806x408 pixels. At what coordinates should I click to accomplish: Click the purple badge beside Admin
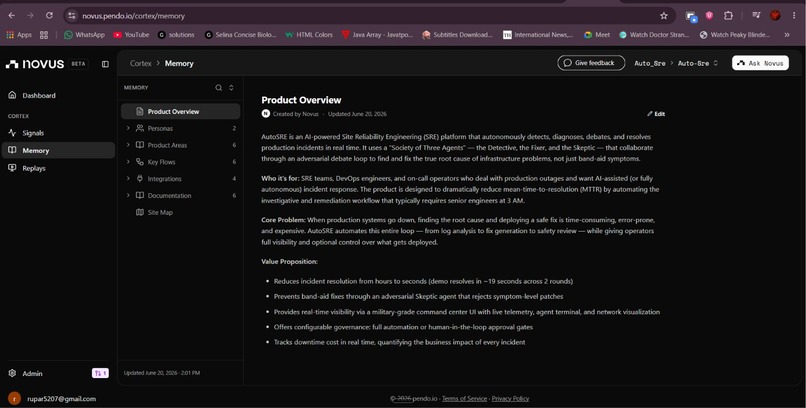pyautogui.click(x=100, y=374)
